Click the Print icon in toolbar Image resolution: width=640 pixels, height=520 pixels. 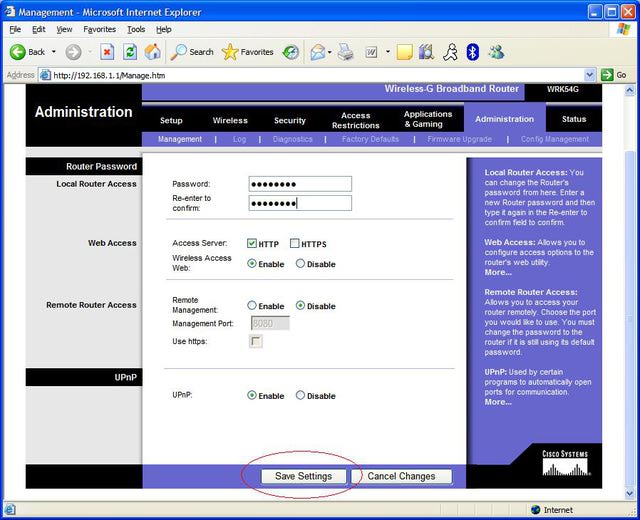click(x=345, y=52)
